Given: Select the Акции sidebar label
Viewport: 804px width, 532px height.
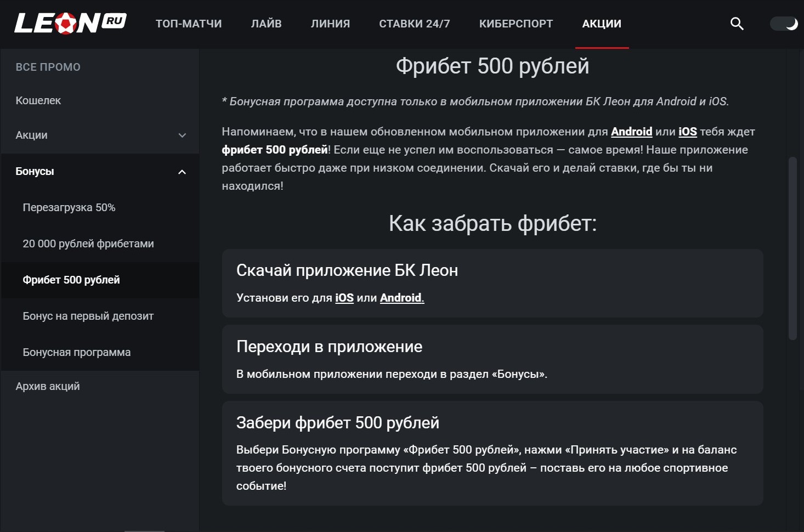Looking at the screenshot, I should pyautogui.click(x=31, y=135).
